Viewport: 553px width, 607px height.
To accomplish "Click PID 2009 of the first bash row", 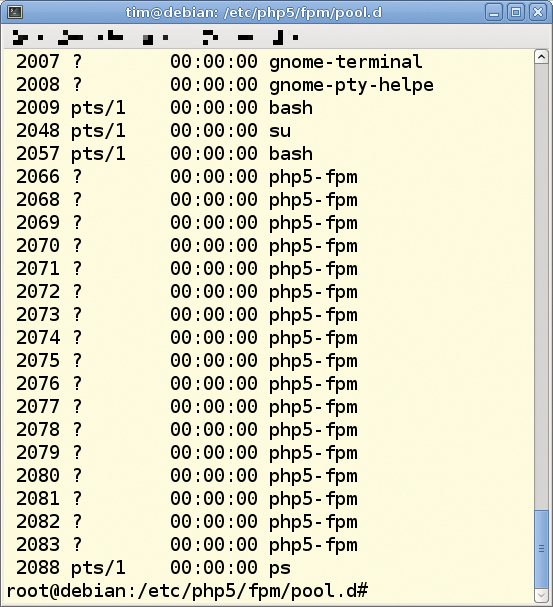I will [x=38, y=108].
